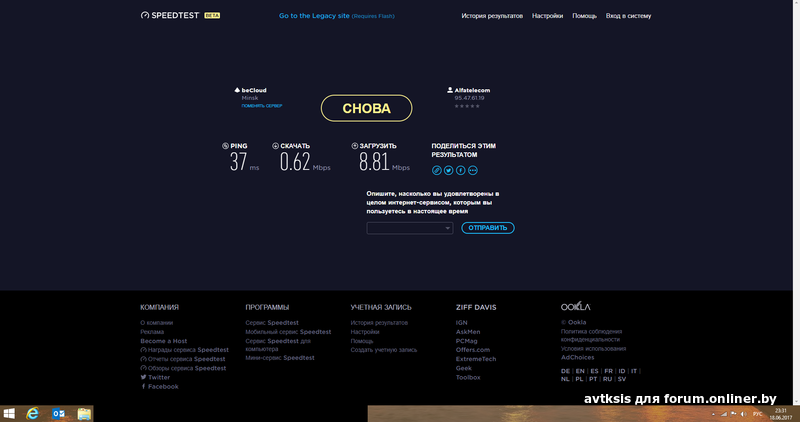Click the volume icon in system tray
The height and width of the screenshot is (422, 800).
point(743,414)
